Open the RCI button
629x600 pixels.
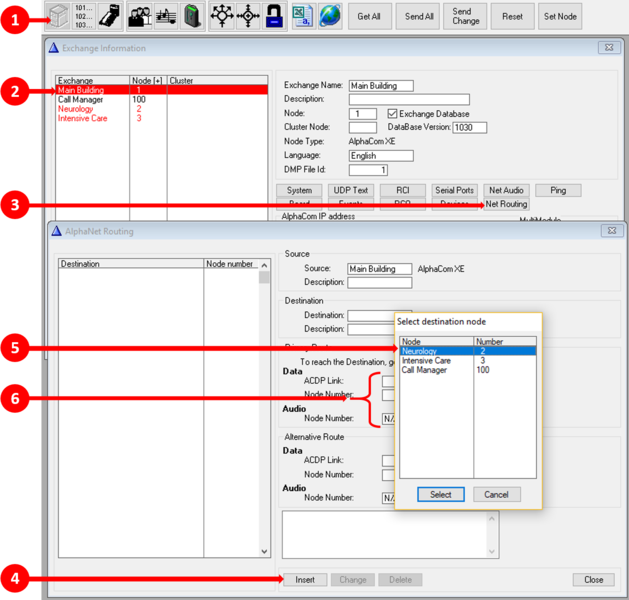point(403,190)
